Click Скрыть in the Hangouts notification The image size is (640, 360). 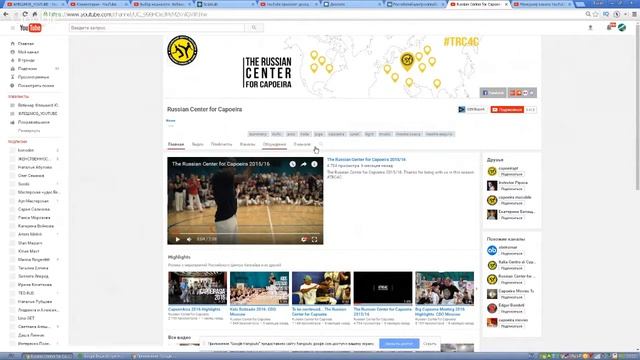point(429,344)
